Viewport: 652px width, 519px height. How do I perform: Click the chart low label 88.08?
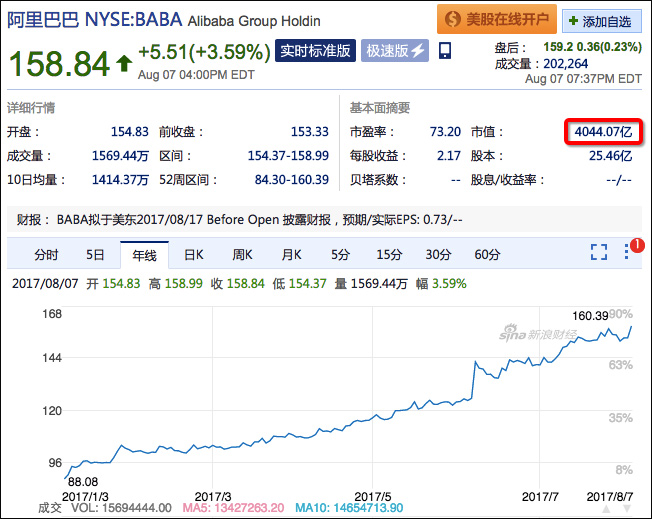83,482
